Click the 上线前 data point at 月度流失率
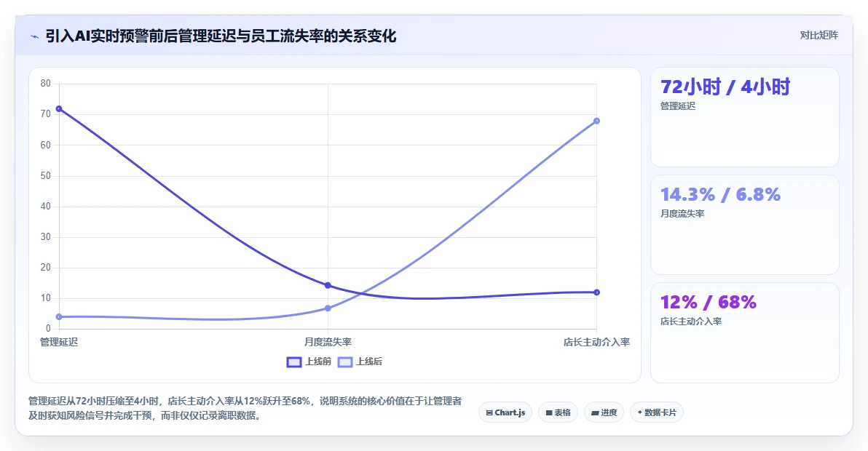The width and height of the screenshot is (868, 451). (x=328, y=285)
